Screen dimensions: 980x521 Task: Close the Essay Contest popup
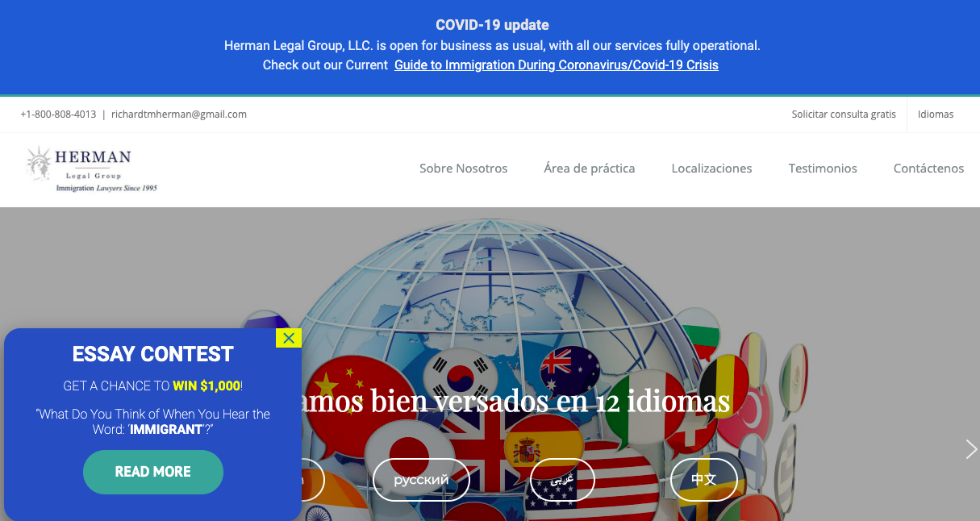[x=289, y=338]
